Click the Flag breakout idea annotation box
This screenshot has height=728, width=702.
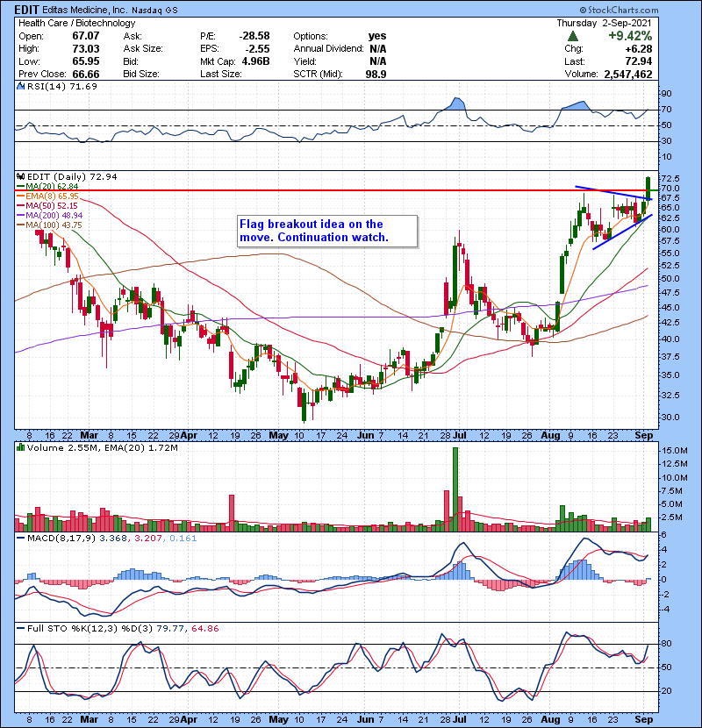(327, 231)
